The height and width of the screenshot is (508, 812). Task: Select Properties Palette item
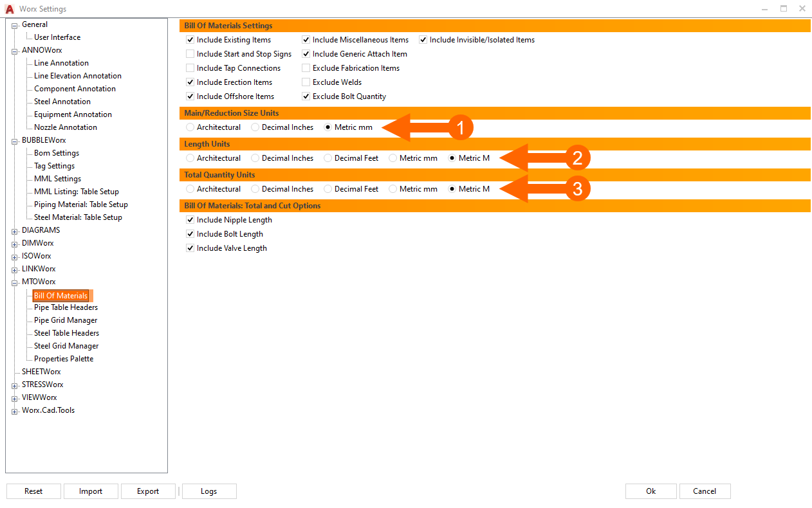tap(64, 359)
